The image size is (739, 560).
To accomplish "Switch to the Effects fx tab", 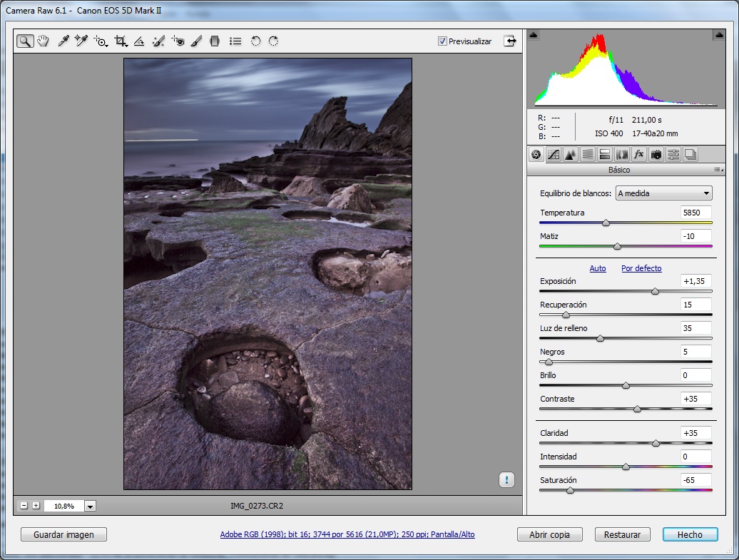I will click(639, 154).
